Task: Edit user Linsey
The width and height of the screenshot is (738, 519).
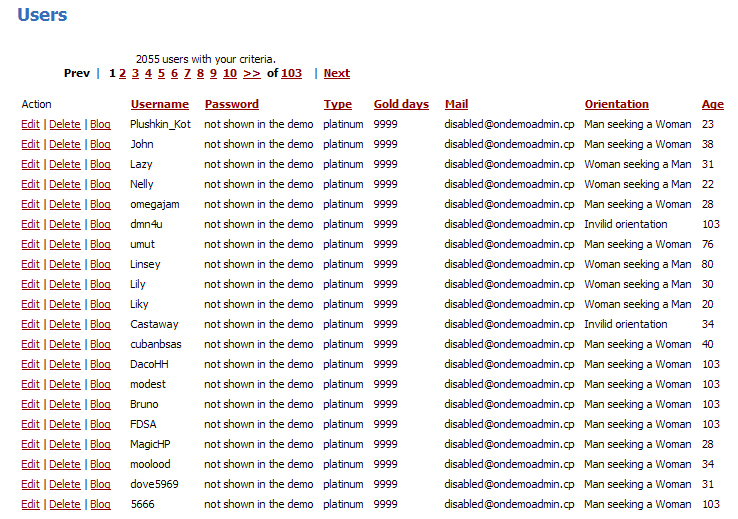Action: (x=30, y=264)
